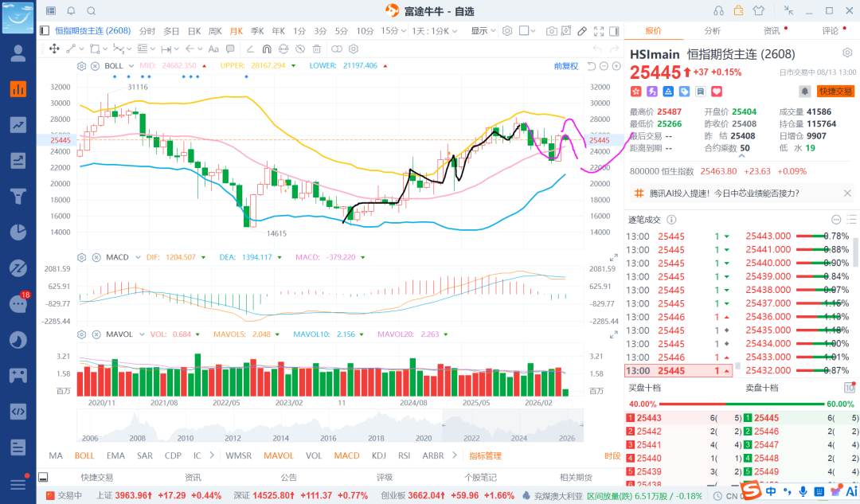Viewport: 860px width, 504px height.
Task: Open the notification bell icon in title bar
Action: pyautogui.click(x=72, y=11)
